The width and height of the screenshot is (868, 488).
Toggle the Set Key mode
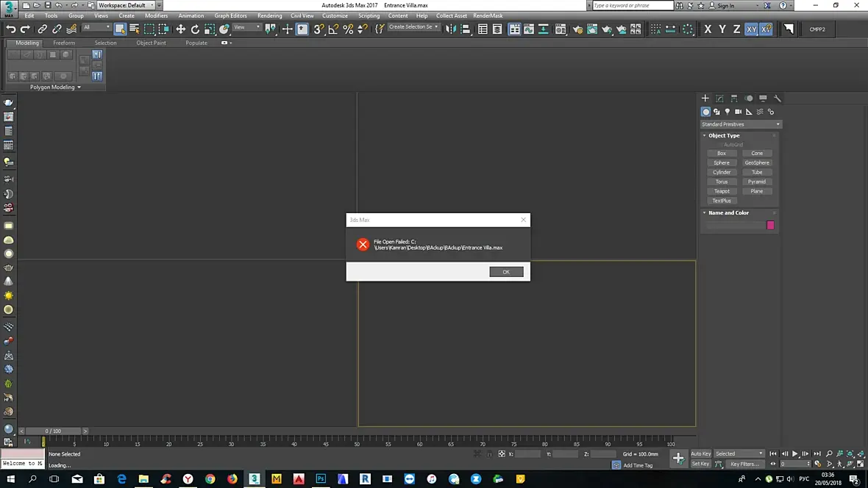click(x=700, y=464)
